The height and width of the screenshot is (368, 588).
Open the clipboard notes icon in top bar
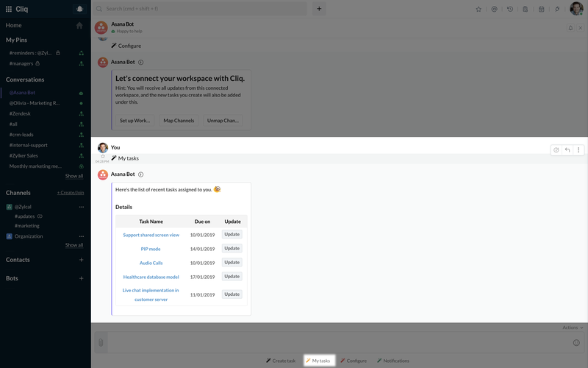tap(526, 9)
